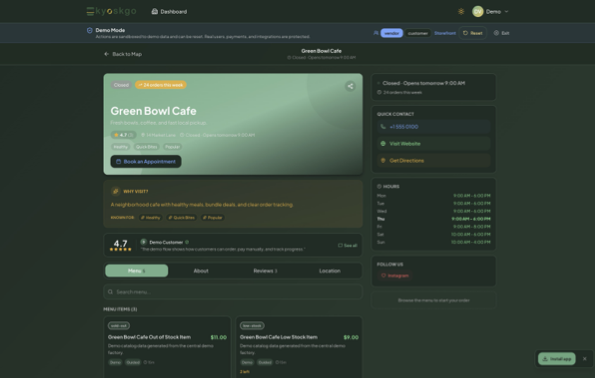Click the $11.00 price

click(219, 337)
